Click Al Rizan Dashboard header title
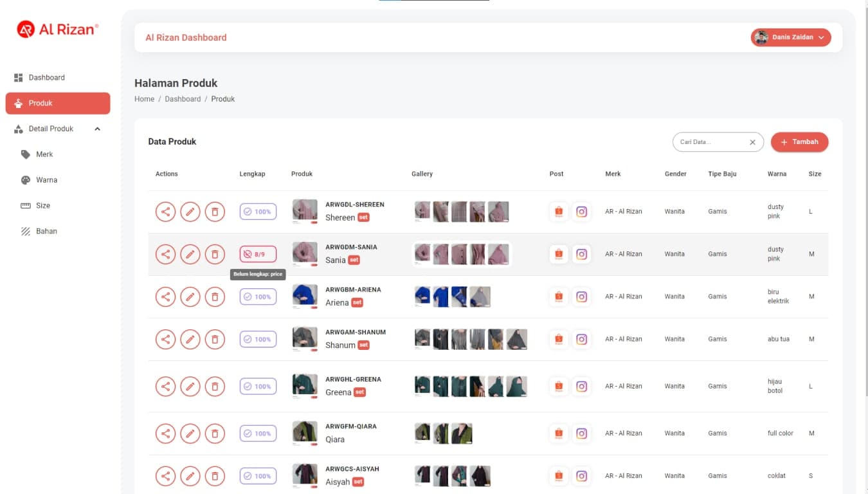868x494 pixels. pos(186,38)
